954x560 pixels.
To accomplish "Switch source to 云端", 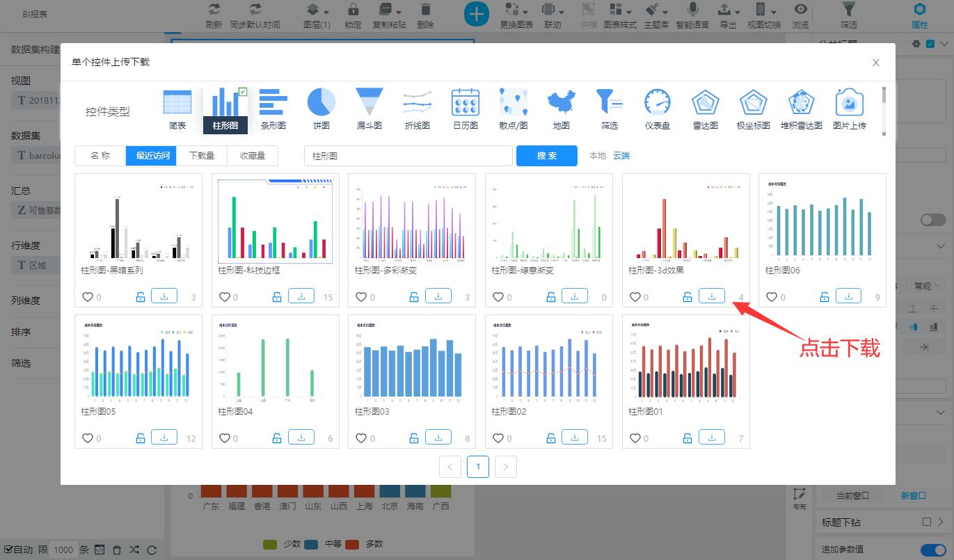I will 621,156.
